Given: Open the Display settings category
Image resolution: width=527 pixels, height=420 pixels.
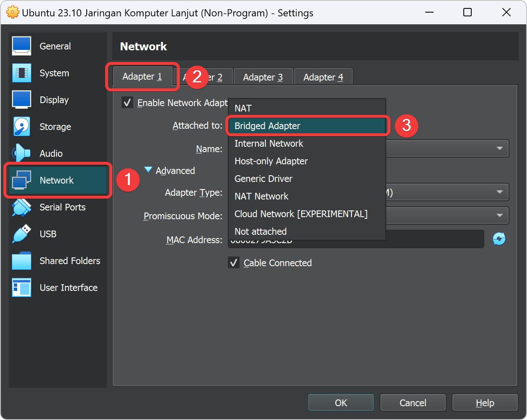Looking at the screenshot, I should click(58, 100).
